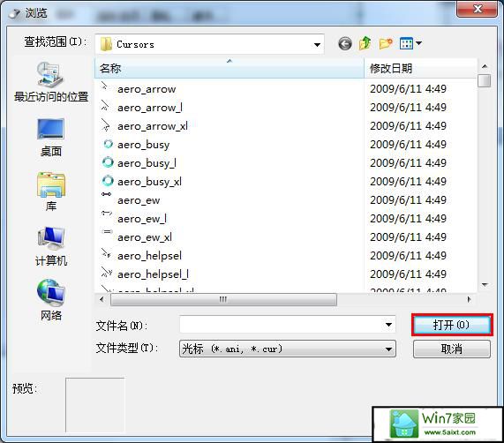Click the 取消 cancel button

[x=452, y=349]
